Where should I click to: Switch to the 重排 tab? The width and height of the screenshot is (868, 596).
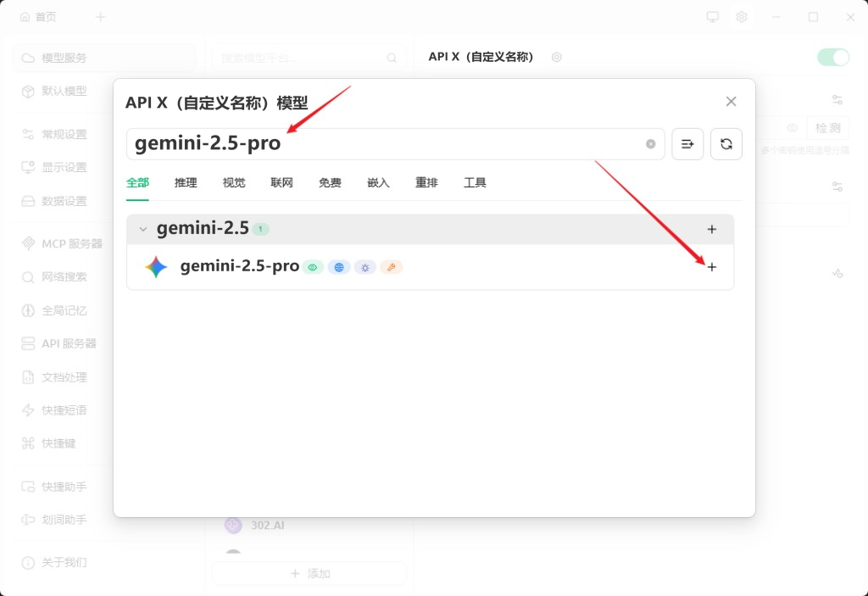click(x=426, y=183)
